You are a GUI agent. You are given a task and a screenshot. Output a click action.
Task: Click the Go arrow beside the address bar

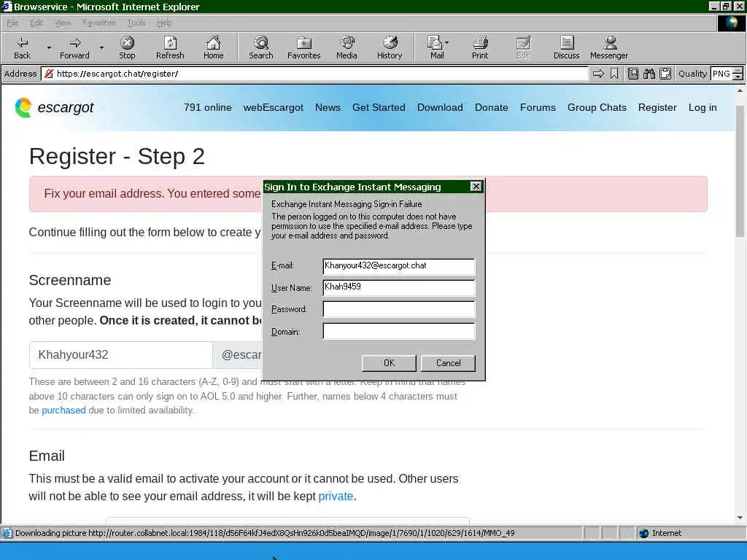coord(598,74)
